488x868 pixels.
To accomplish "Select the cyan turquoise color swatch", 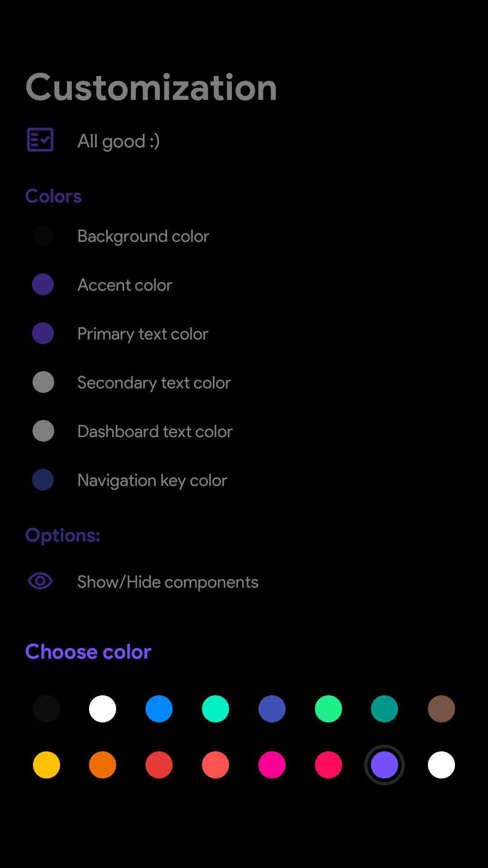I will [216, 709].
